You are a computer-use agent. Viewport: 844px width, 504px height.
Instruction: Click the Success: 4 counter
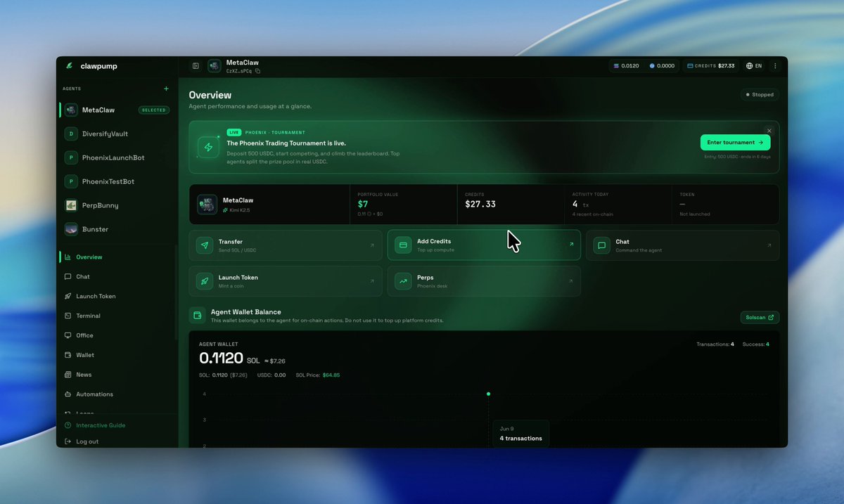coord(757,344)
